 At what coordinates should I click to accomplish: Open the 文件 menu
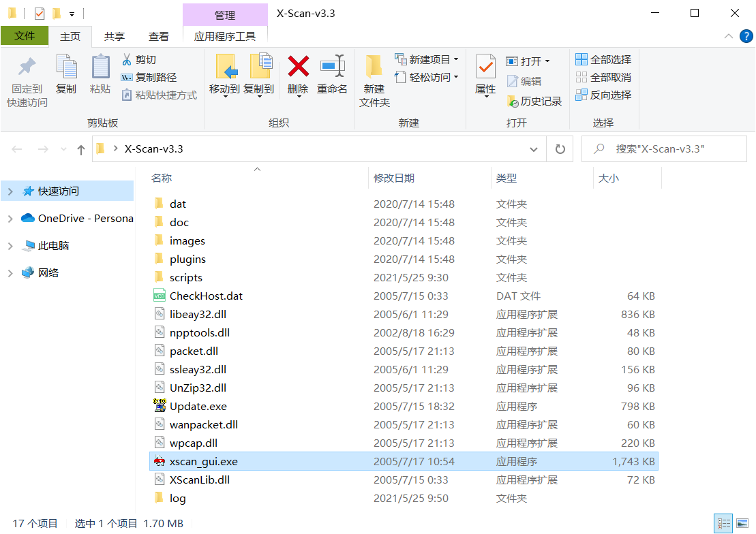pos(25,35)
